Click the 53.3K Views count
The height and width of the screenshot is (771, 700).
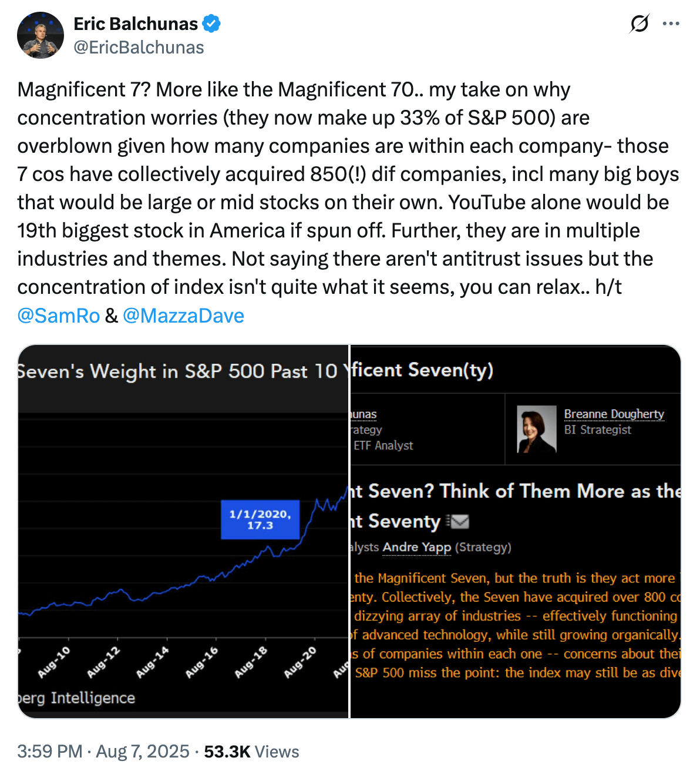[251, 752]
